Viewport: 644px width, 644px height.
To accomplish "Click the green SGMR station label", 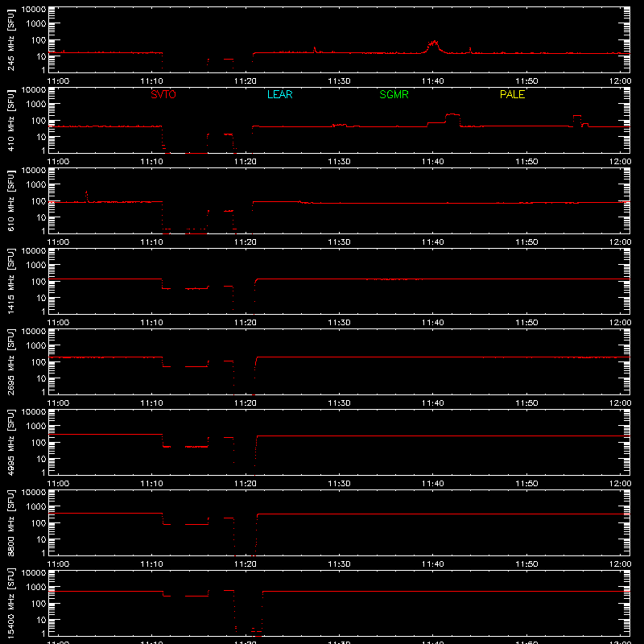I will pyautogui.click(x=394, y=94).
